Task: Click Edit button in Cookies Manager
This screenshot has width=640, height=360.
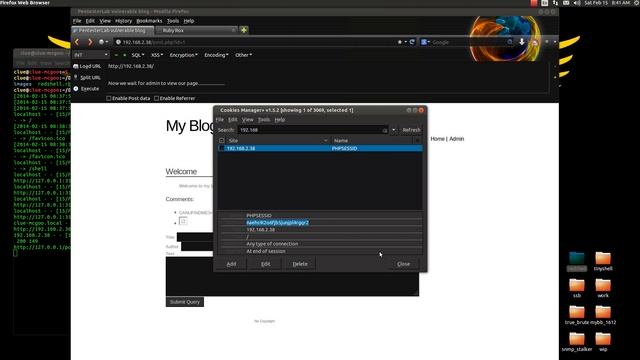Action: tap(265, 264)
